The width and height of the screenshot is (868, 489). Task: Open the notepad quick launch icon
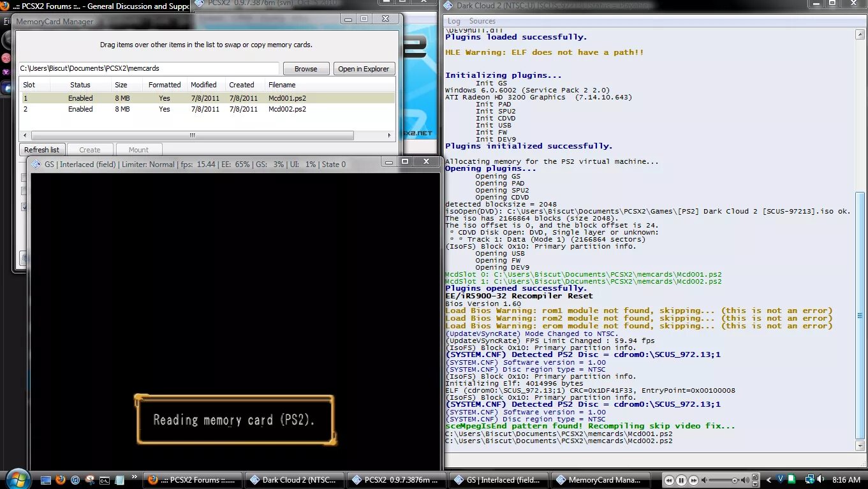coord(119,479)
